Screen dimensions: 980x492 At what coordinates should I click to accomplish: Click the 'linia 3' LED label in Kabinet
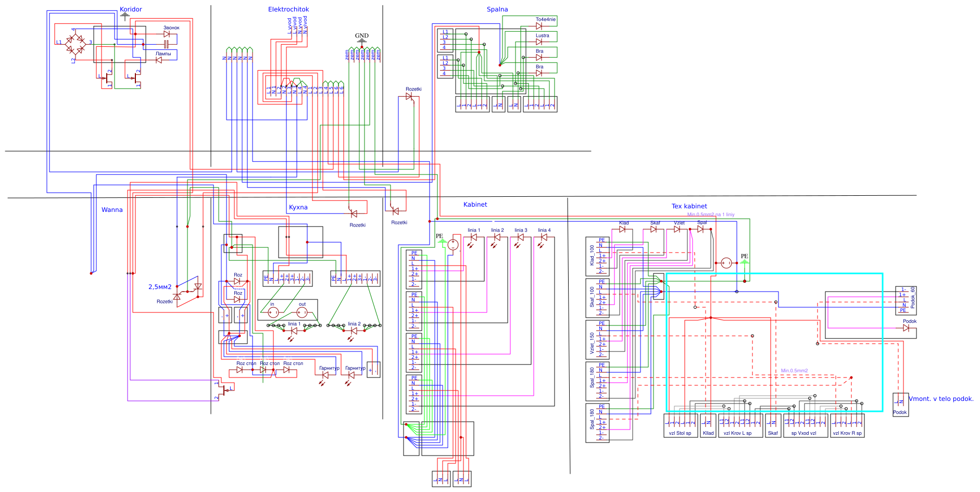click(521, 230)
